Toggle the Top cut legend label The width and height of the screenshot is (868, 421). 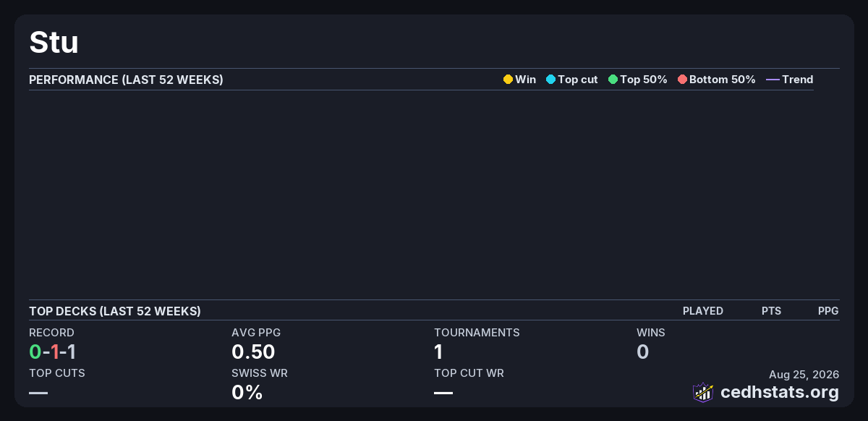click(x=578, y=80)
